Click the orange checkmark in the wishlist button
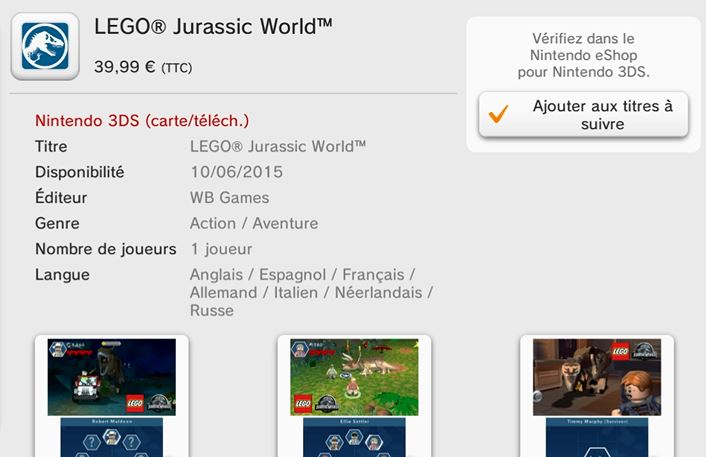The width and height of the screenshot is (706, 457). pos(499,114)
